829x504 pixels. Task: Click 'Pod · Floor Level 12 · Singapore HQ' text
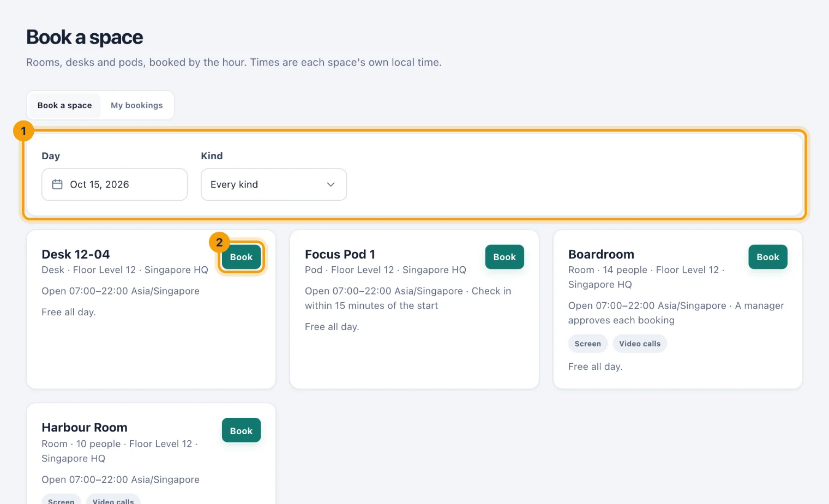pyautogui.click(x=386, y=270)
